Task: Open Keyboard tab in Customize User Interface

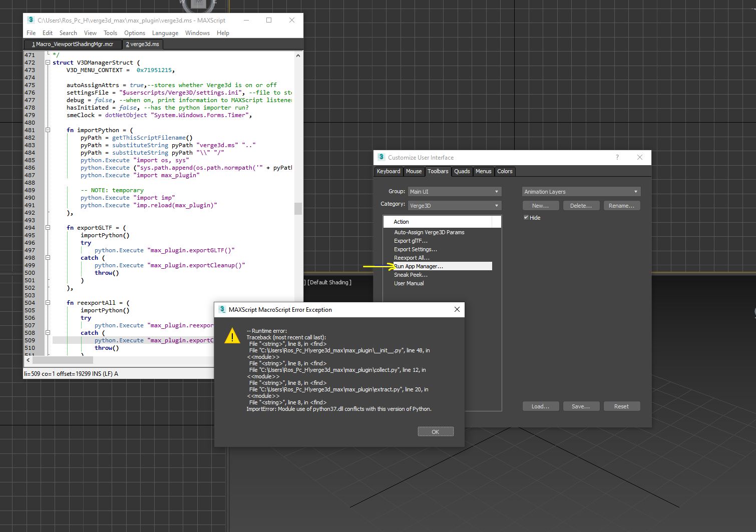Action: [x=389, y=171]
